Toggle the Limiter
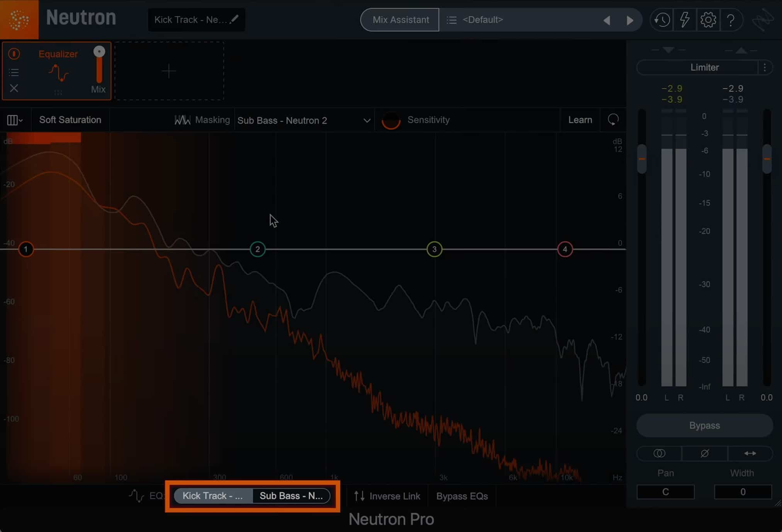Image resolution: width=782 pixels, height=532 pixels. coord(697,68)
